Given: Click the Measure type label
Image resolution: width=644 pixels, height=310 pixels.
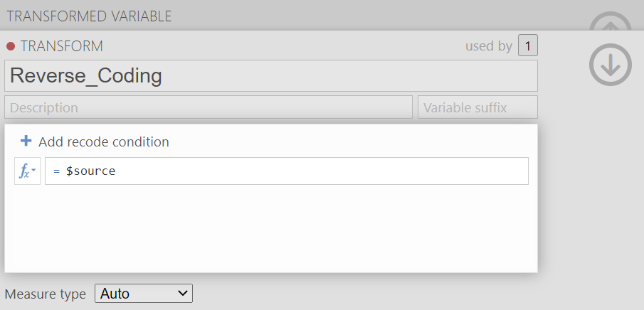Looking at the screenshot, I should [45, 294].
